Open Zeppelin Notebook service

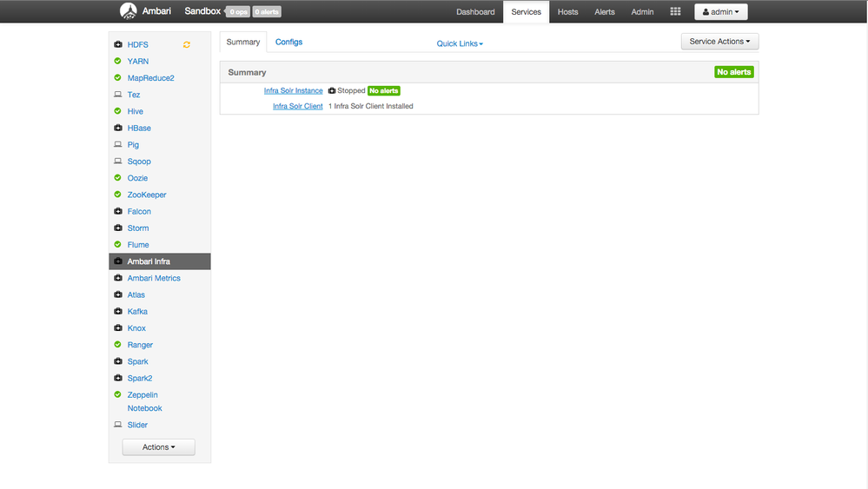pyautogui.click(x=144, y=401)
